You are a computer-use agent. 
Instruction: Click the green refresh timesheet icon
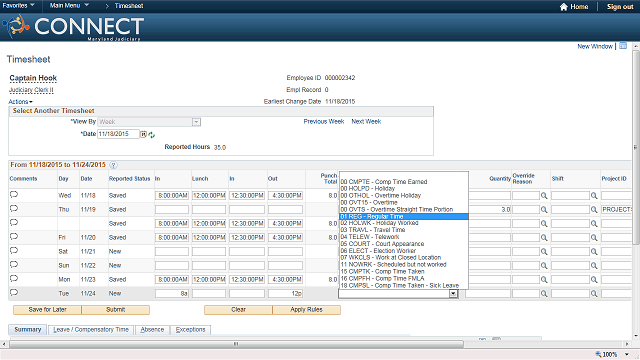click(152, 135)
